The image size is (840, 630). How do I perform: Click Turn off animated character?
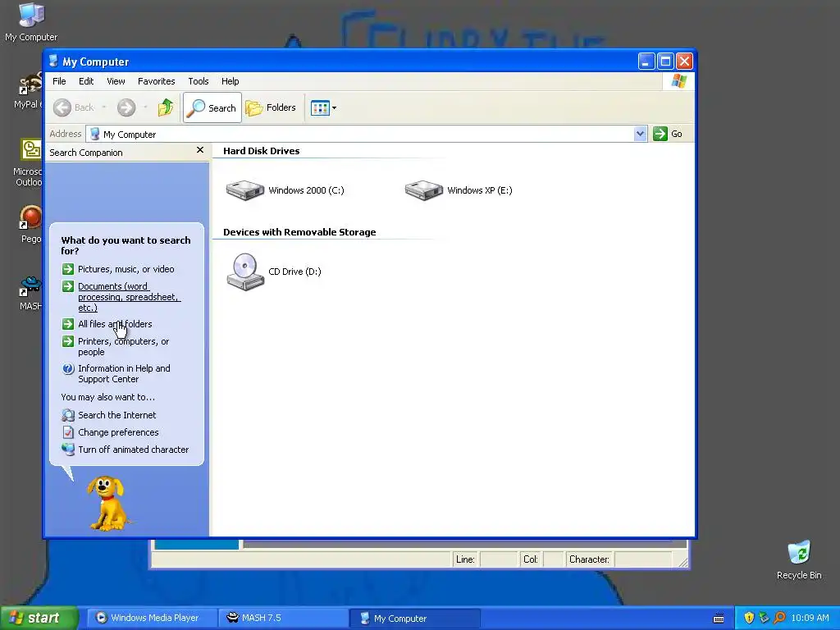[x=134, y=450]
